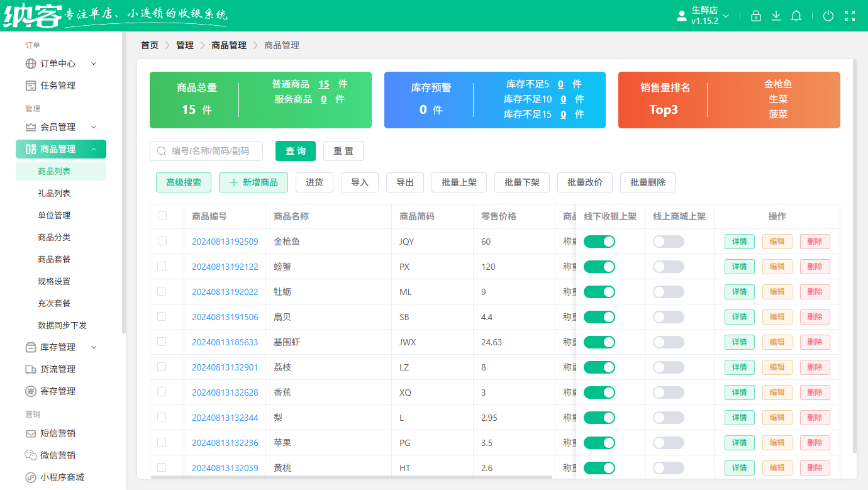Screen dimensions: 868x490
Task: Click the power/logout icon
Action: click(828, 16)
